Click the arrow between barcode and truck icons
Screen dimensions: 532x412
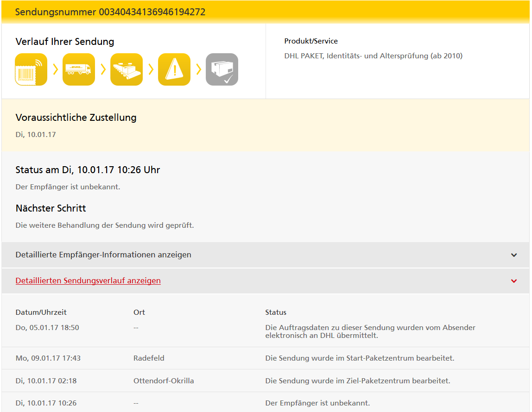[x=55, y=69]
